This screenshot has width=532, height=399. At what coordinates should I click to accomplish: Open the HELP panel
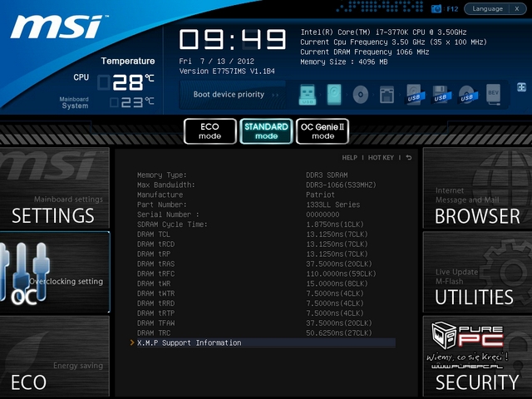pos(349,157)
